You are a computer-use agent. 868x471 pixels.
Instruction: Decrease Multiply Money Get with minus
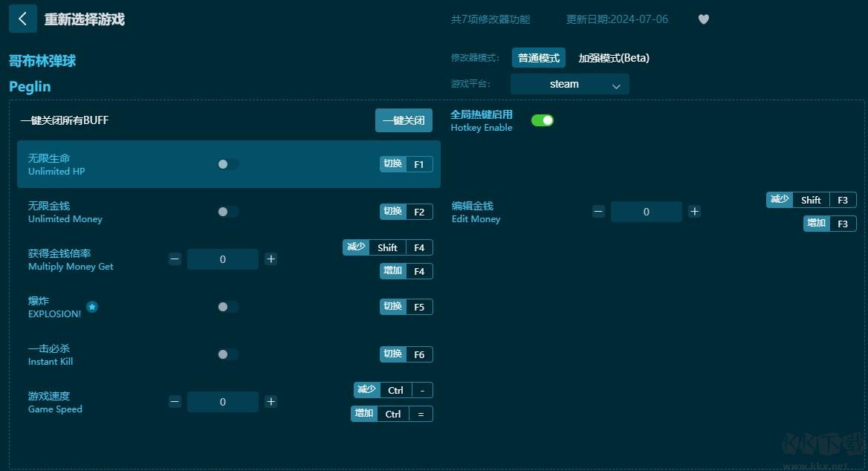tap(175, 259)
